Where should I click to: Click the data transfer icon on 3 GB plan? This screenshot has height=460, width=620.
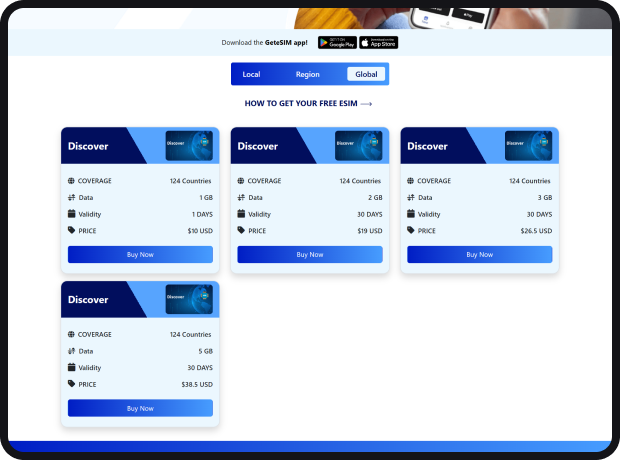pos(411,197)
